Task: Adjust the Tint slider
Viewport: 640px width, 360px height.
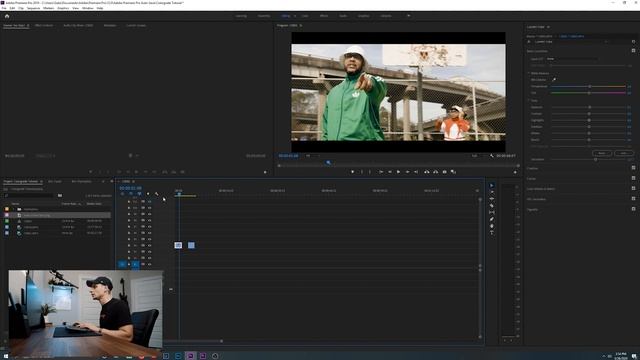Action: pyautogui.click(x=588, y=93)
